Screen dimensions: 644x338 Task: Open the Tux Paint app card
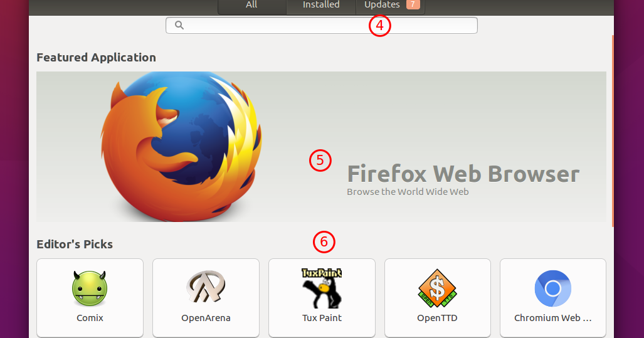click(x=322, y=298)
